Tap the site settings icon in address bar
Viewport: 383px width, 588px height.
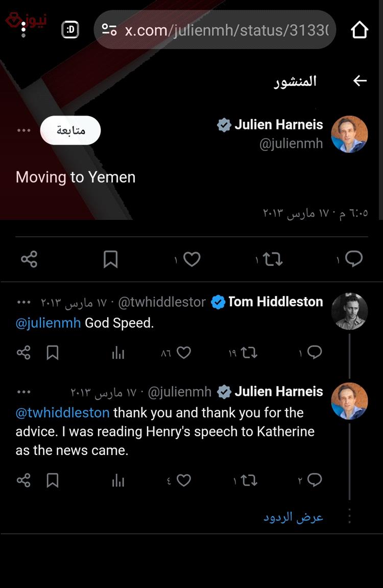click(109, 30)
